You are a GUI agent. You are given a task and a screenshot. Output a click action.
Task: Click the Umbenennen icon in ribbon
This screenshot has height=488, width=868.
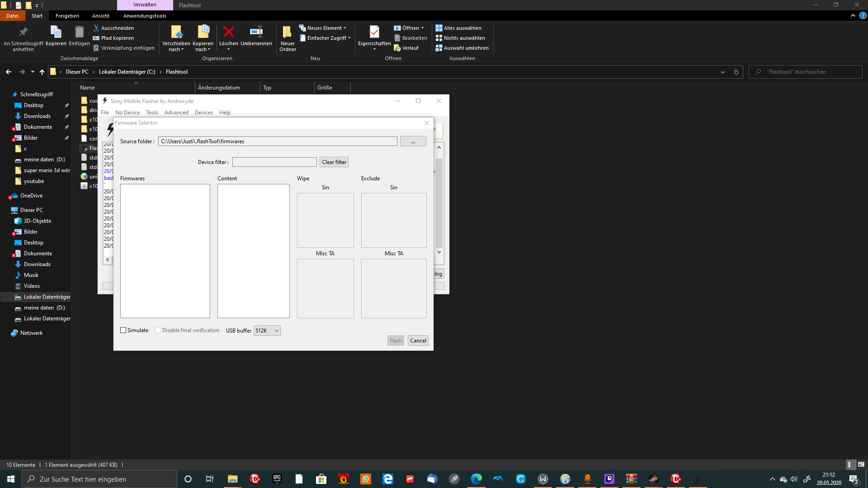tap(256, 32)
